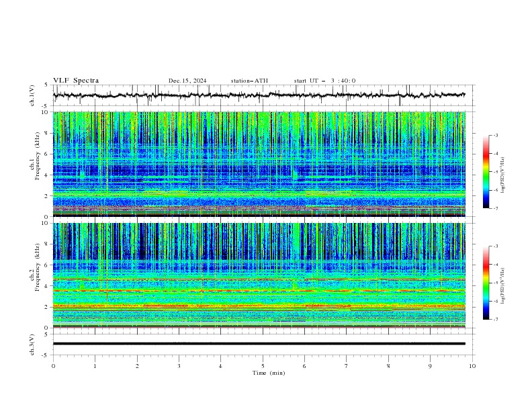This screenshot has width=532, height=411.
Task: Click the time axis tick label '8'
Action: (x=388, y=366)
